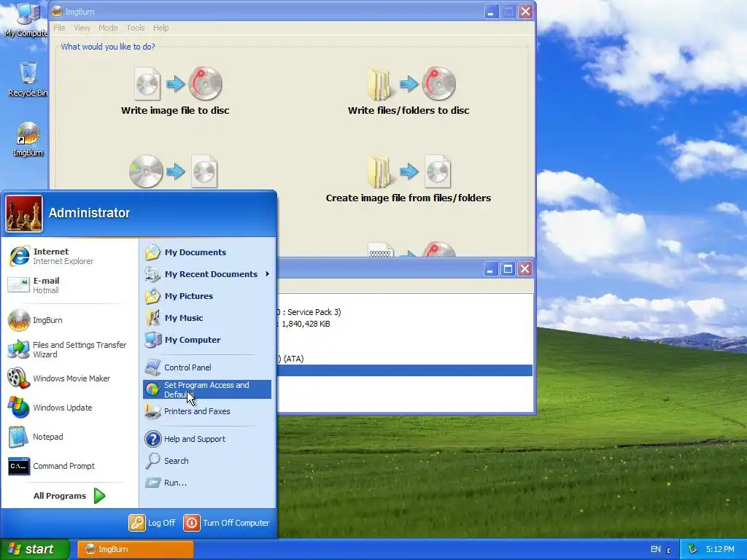Select Set Program Access and Defaults
The height and width of the screenshot is (560, 747).
point(206,389)
